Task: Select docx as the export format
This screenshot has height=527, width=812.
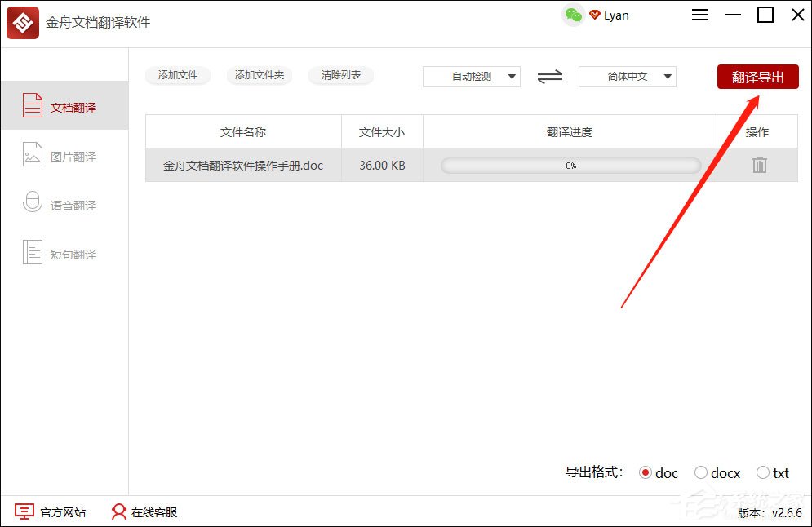Action: point(701,472)
